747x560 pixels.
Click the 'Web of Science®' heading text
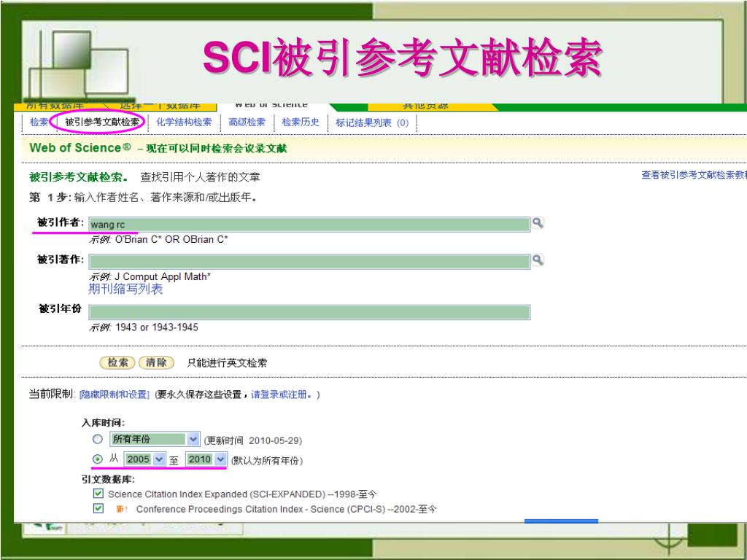[x=80, y=147]
